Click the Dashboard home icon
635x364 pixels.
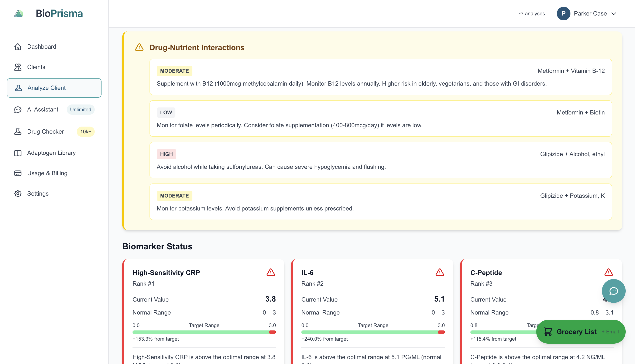18,47
